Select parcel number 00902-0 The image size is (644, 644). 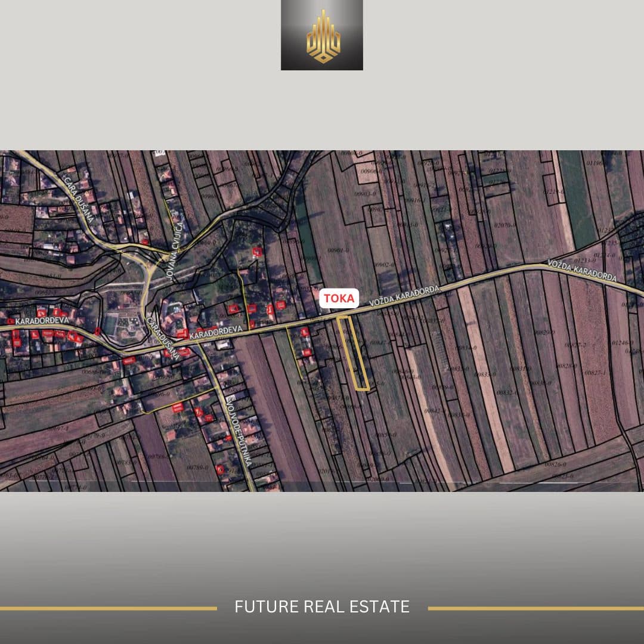[x=385, y=265]
